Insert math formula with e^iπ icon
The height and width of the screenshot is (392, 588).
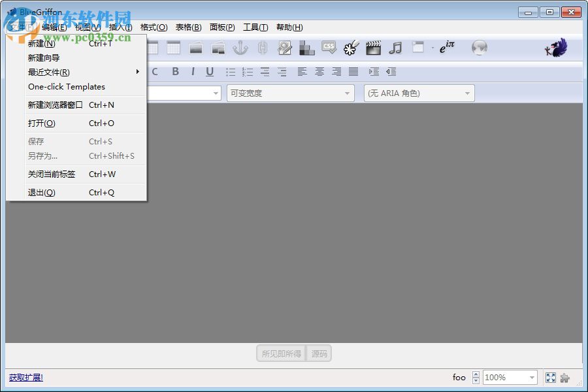pyautogui.click(x=447, y=47)
